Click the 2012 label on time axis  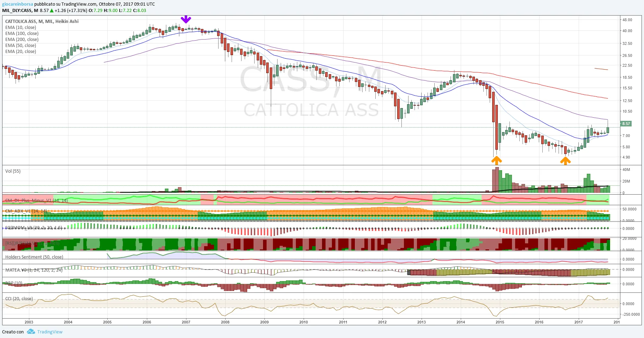[x=382, y=322]
